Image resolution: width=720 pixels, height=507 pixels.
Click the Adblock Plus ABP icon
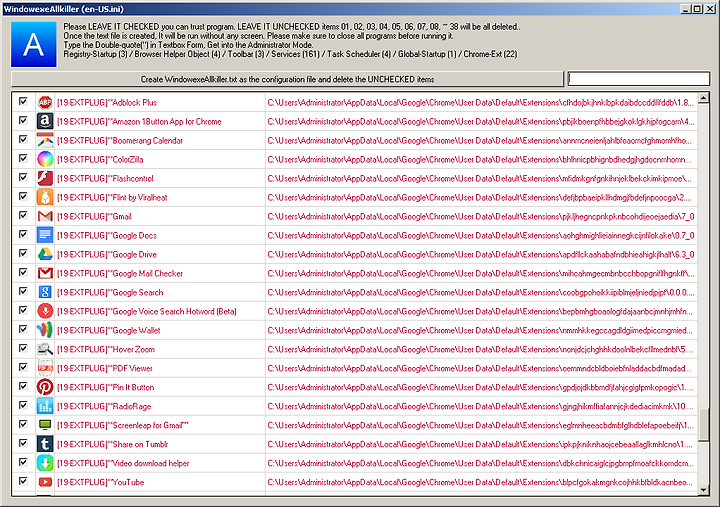[x=45, y=102]
